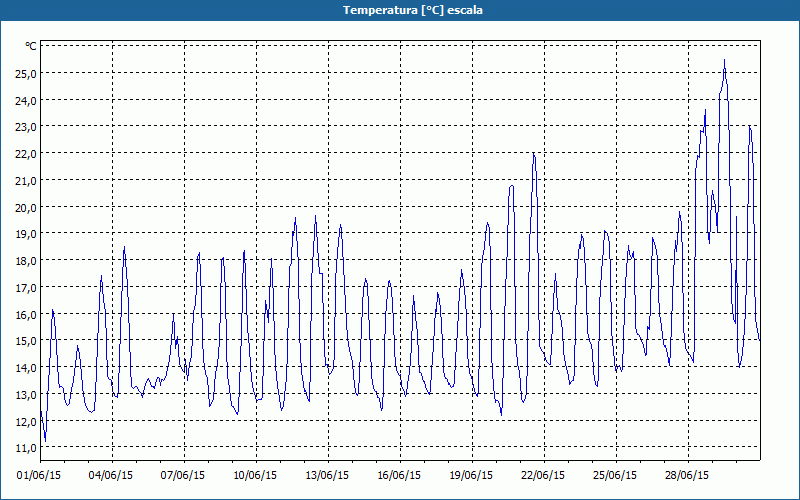Click the 22/06/15 date label

pyautogui.click(x=543, y=475)
